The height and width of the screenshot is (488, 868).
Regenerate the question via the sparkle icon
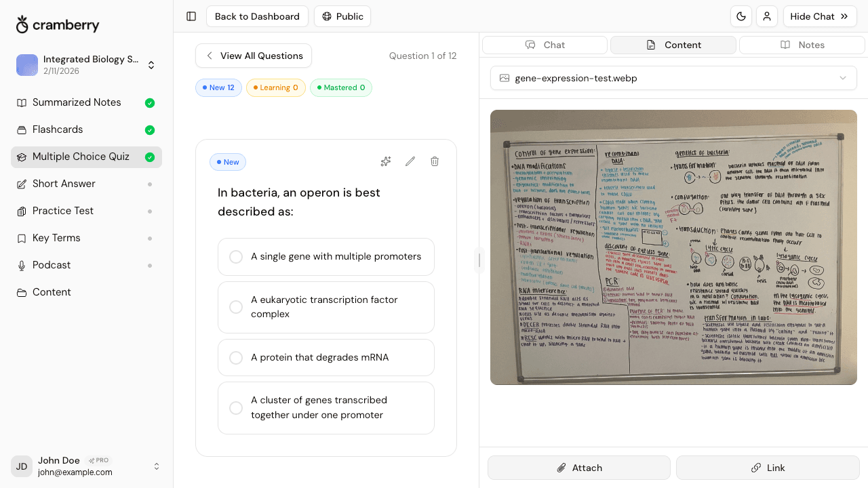tap(385, 161)
